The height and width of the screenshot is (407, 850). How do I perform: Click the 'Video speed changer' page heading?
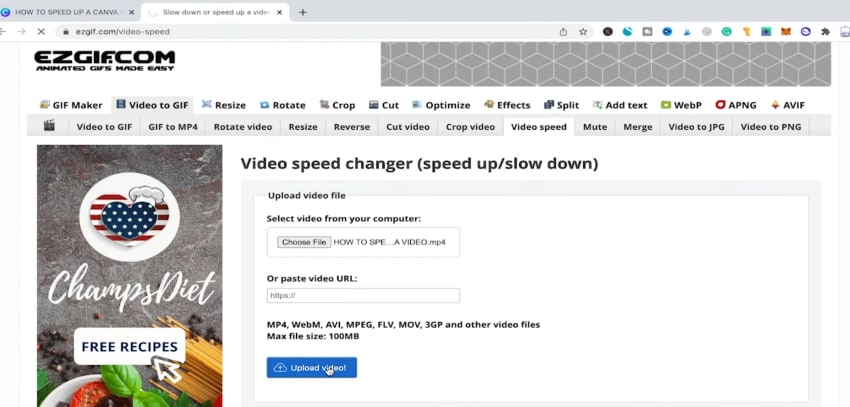point(419,163)
